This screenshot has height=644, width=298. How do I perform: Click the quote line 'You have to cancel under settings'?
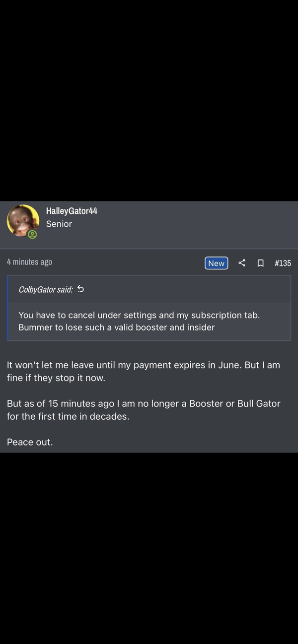point(139,315)
